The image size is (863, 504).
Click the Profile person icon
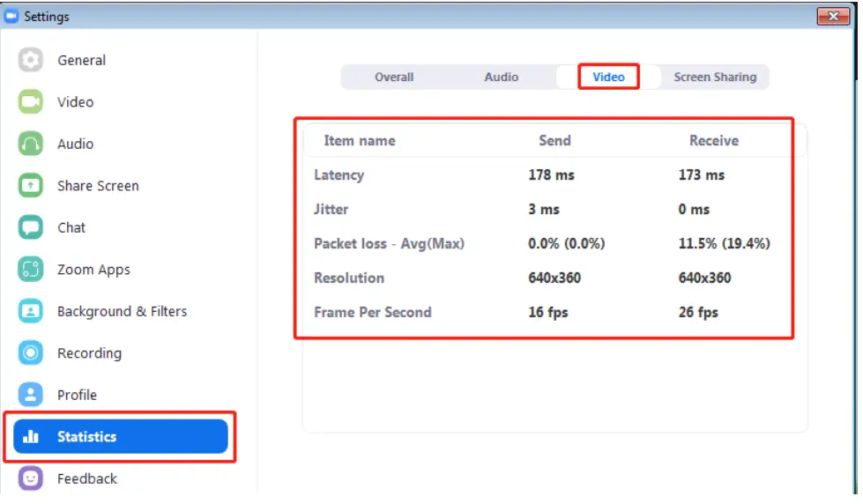[30, 395]
